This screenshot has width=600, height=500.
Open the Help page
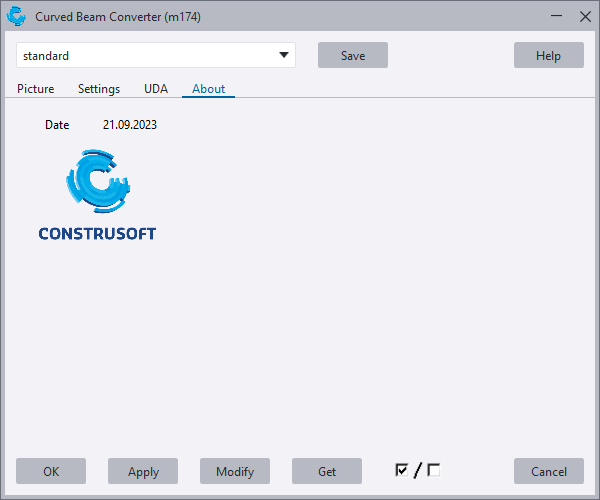click(x=549, y=55)
